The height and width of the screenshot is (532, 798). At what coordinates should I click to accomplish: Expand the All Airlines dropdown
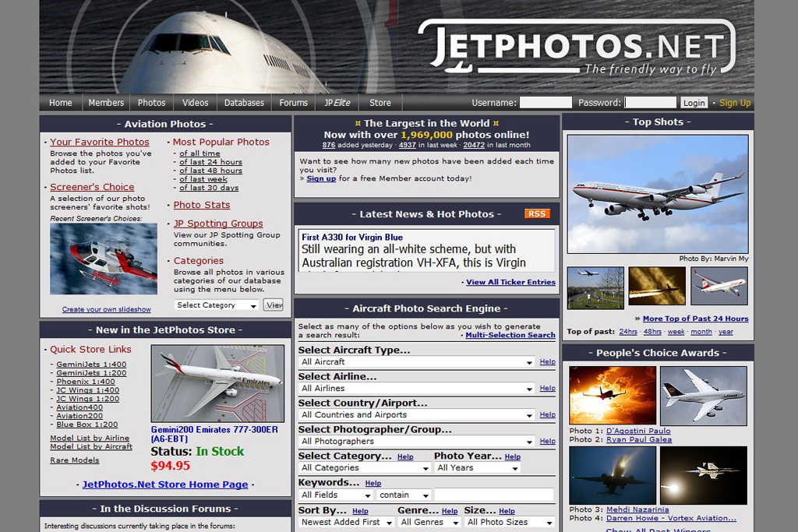tap(417, 389)
